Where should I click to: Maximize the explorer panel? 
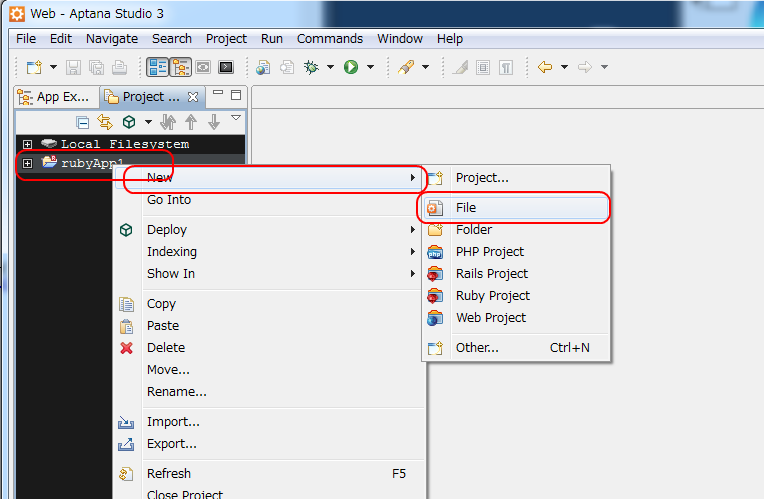pyautogui.click(x=236, y=95)
